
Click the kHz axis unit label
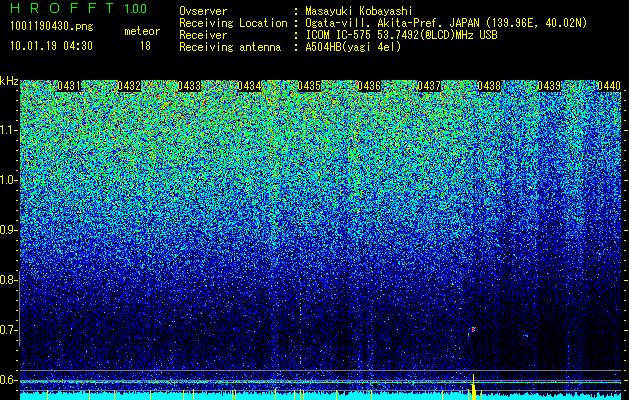[x=9, y=81]
